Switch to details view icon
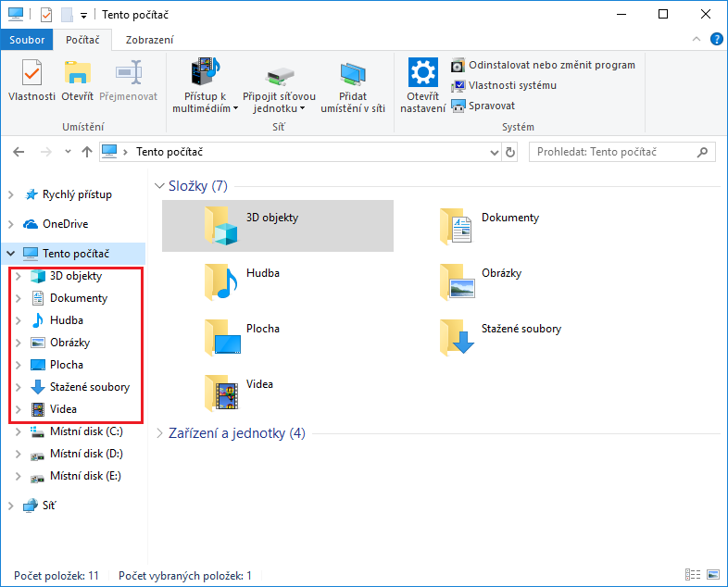Screen dimensions: 728x587 pyautogui.click(x=693, y=575)
